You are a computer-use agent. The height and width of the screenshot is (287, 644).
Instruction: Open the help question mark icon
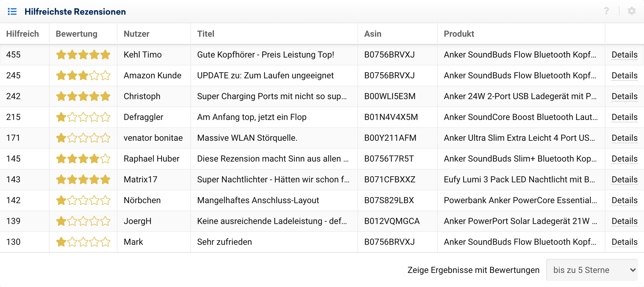[606, 11]
